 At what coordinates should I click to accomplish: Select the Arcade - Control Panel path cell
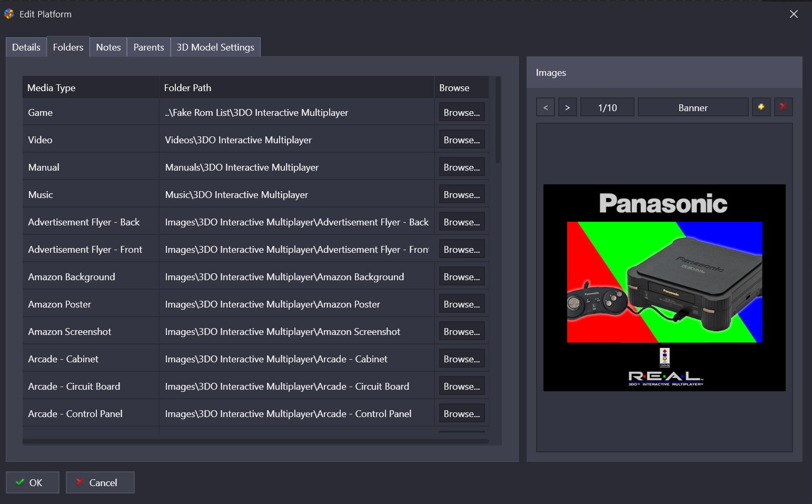pos(297,413)
